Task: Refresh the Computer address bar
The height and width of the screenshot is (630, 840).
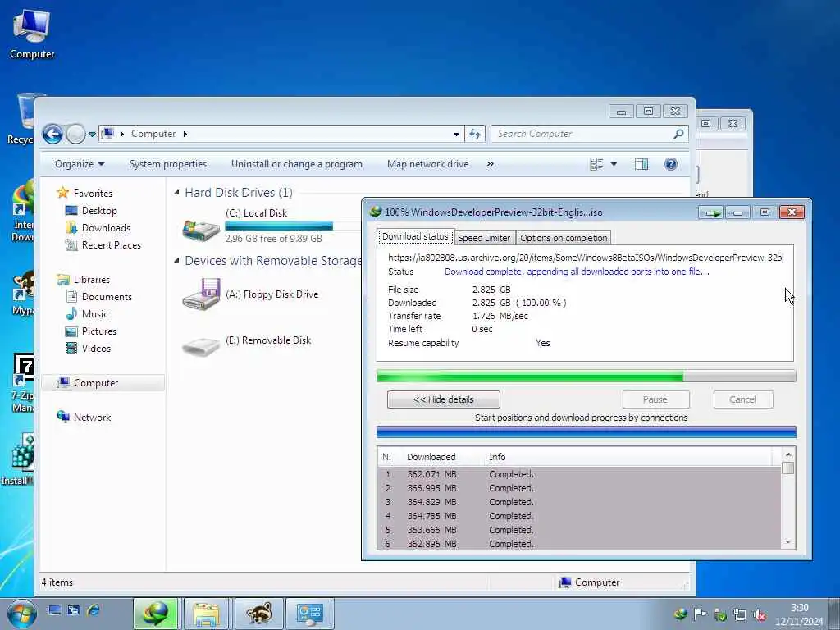Action: (x=475, y=134)
